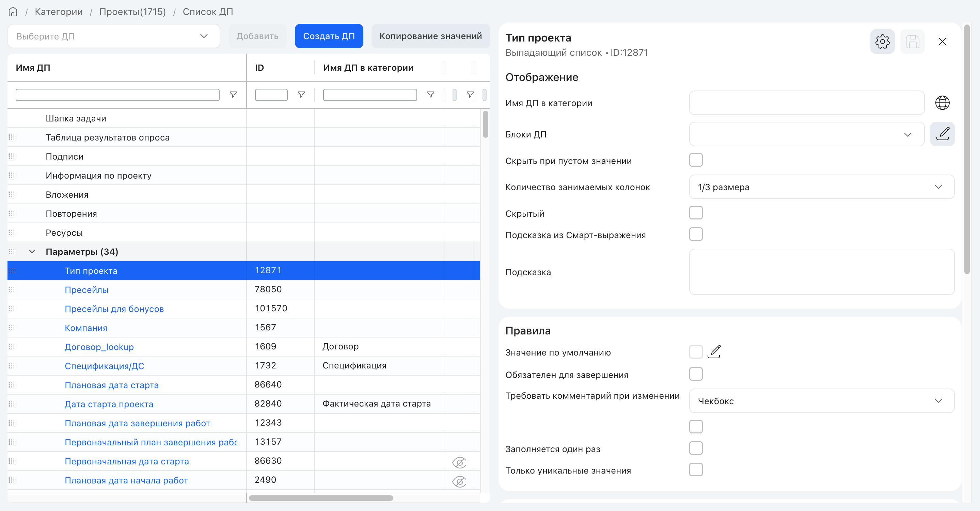
Task: Open Количество занимаемых колонок dropdown
Action: pyautogui.click(x=822, y=187)
